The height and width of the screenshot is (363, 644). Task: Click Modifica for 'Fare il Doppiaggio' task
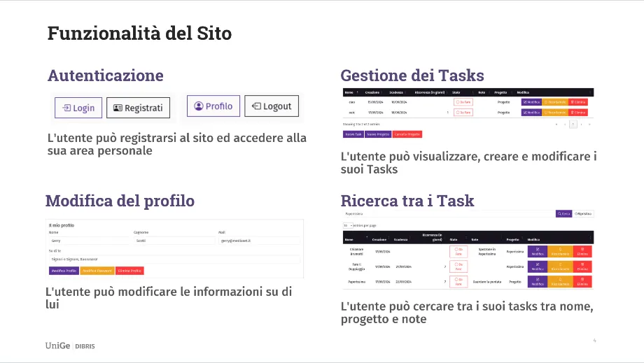tap(537, 266)
